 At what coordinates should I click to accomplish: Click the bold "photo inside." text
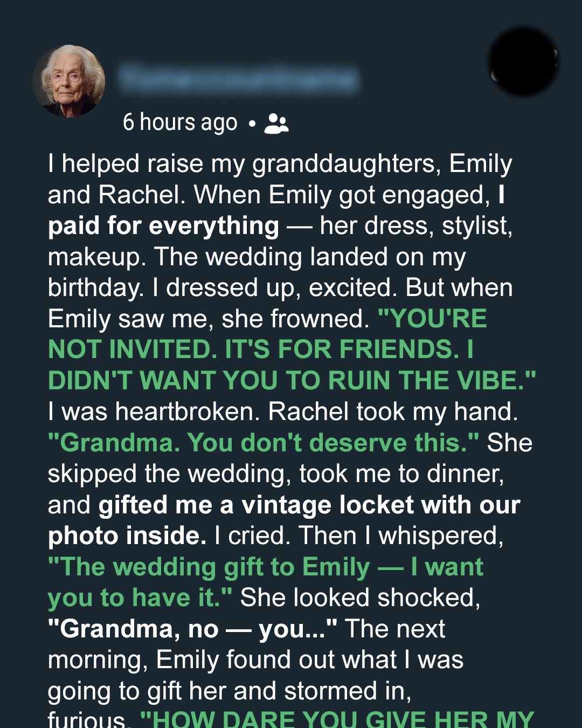[127, 536]
